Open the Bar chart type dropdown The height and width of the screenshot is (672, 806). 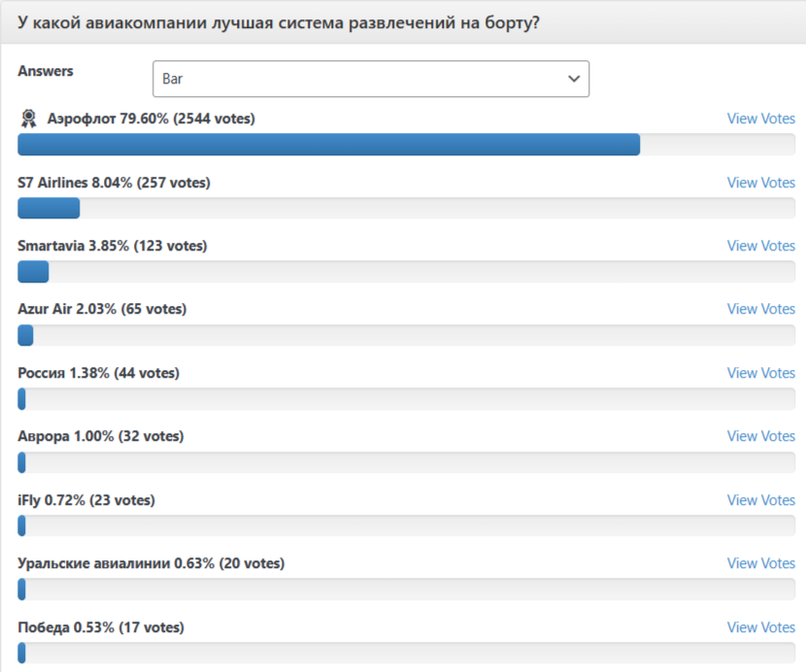coord(371,79)
